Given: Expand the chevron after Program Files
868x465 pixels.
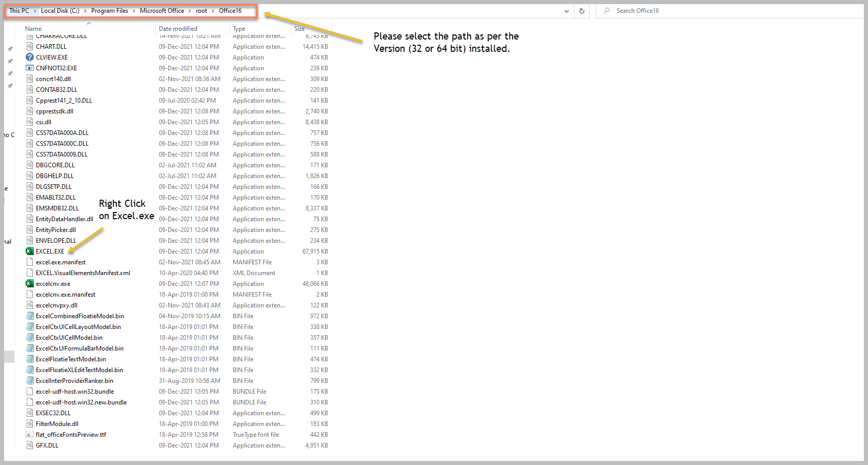Looking at the screenshot, I should coord(134,11).
